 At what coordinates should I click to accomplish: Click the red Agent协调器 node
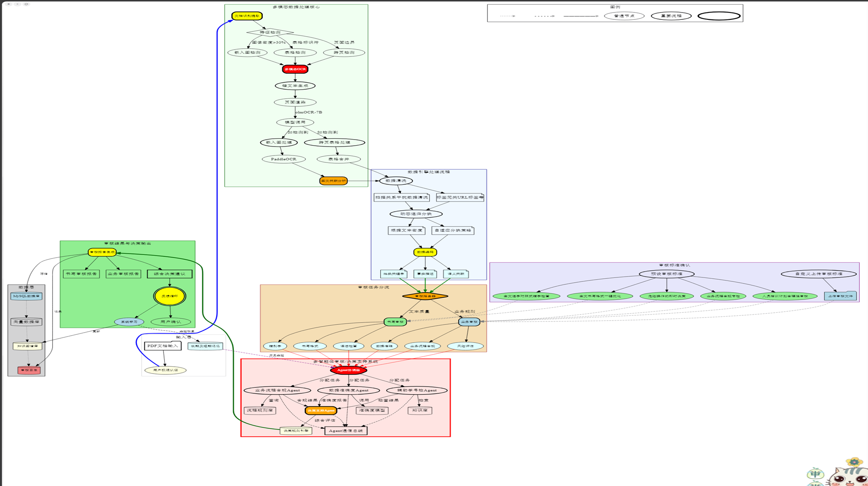coord(348,370)
